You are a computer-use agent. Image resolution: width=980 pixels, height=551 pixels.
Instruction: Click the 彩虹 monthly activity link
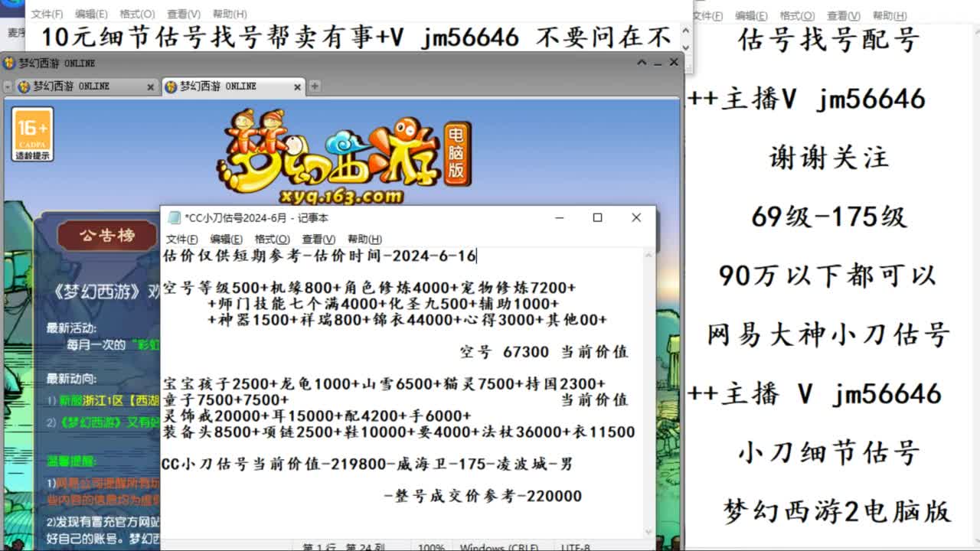tap(145, 345)
